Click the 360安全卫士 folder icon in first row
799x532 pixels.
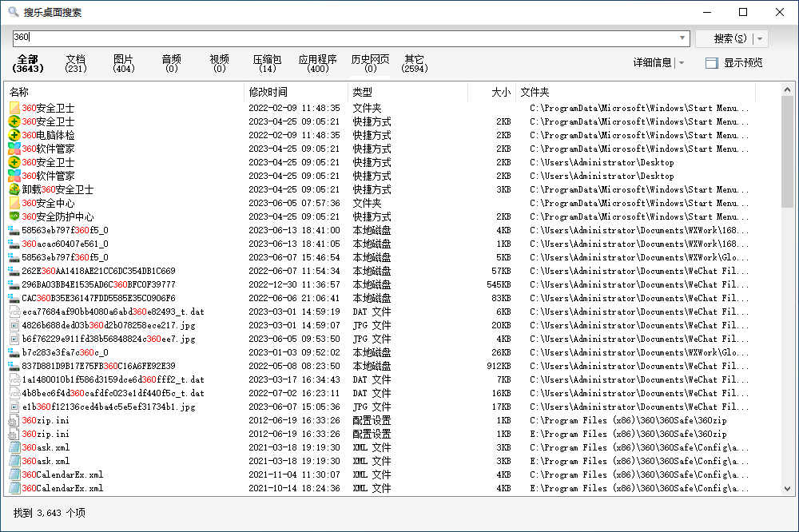(x=14, y=108)
